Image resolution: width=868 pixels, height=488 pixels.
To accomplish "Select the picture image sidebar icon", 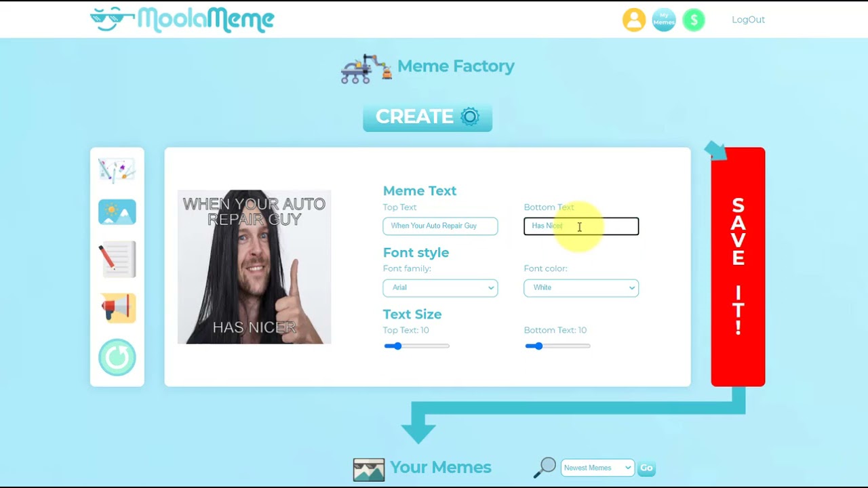I will pyautogui.click(x=117, y=212).
